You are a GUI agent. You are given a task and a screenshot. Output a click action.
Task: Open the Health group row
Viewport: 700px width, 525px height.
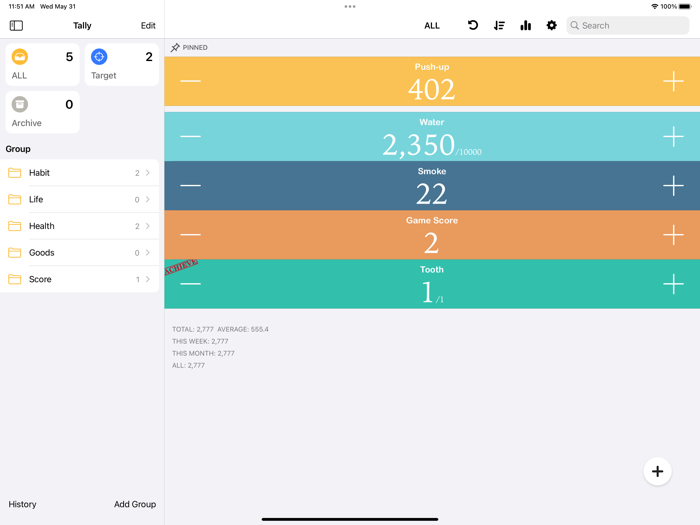click(x=79, y=226)
